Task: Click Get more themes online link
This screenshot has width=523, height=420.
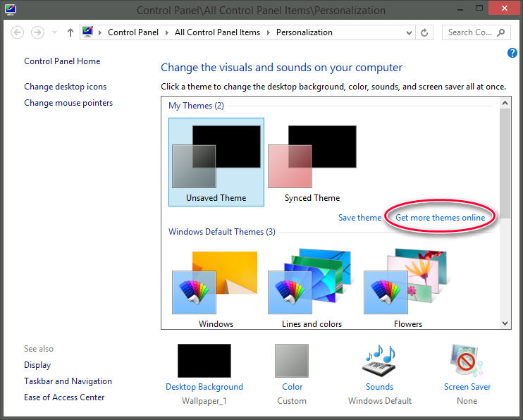Action: click(441, 218)
